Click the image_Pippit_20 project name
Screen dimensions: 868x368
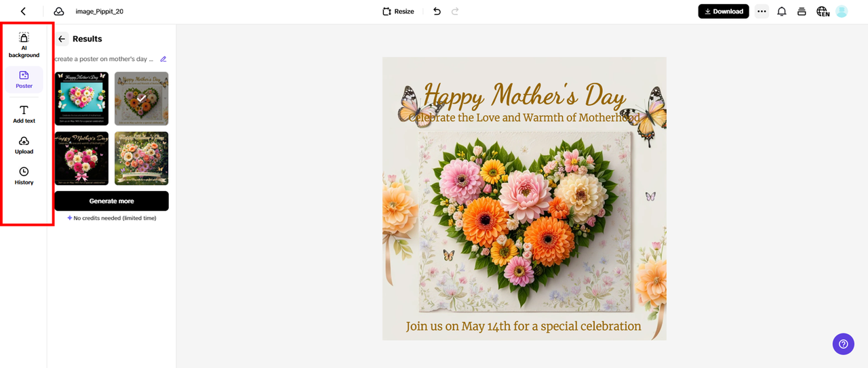coord(99,12)
